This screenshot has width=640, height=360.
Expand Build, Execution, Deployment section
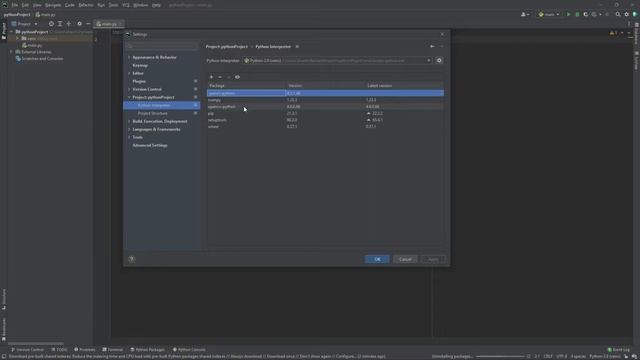(129, 122)
